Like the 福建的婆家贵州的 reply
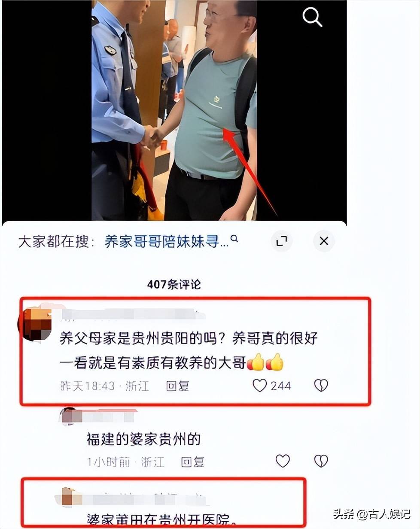The image size is (420, 529). (x=283, y=461)
